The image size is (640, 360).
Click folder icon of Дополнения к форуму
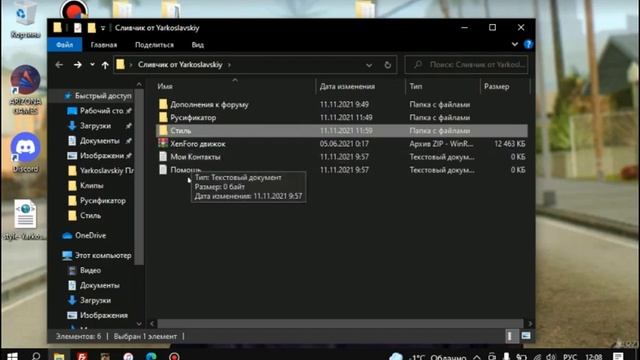(163, 104)
